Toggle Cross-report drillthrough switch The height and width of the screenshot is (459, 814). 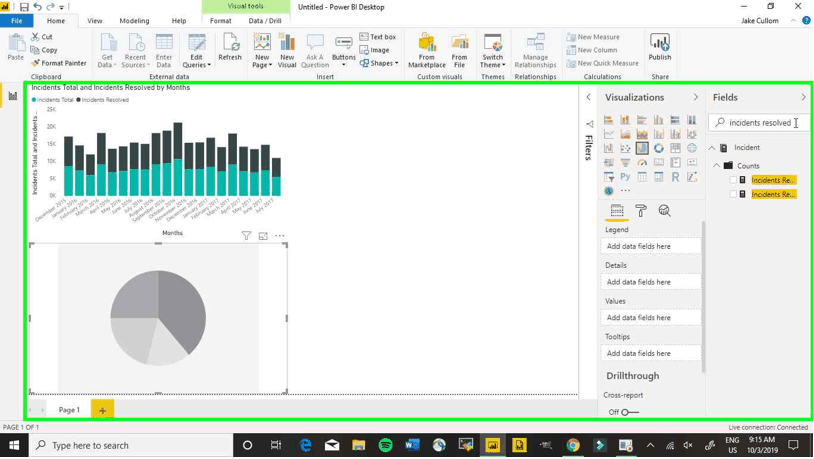click(x=630, y=412)
